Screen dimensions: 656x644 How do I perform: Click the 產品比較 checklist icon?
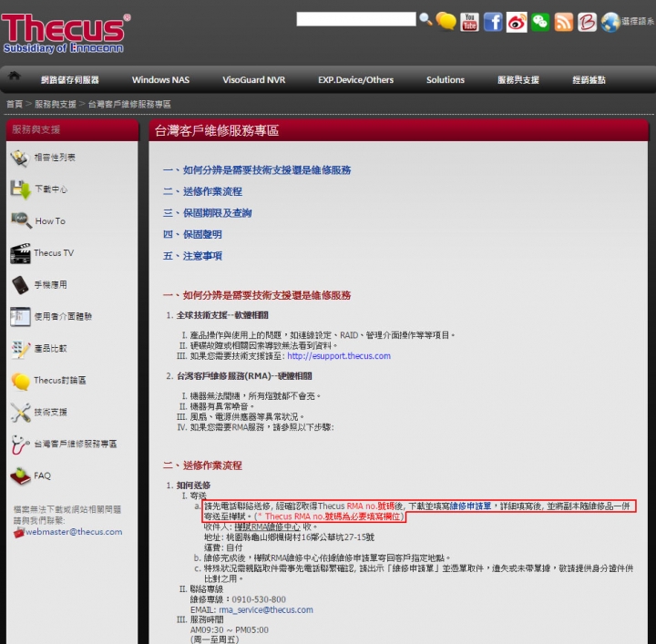pos(20,349)
